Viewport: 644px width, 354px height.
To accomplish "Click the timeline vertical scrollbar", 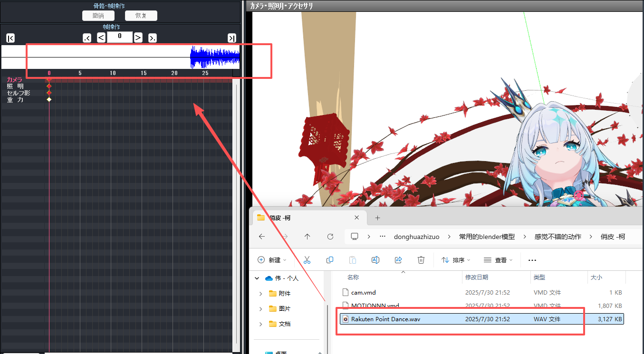I will (236, 214).
